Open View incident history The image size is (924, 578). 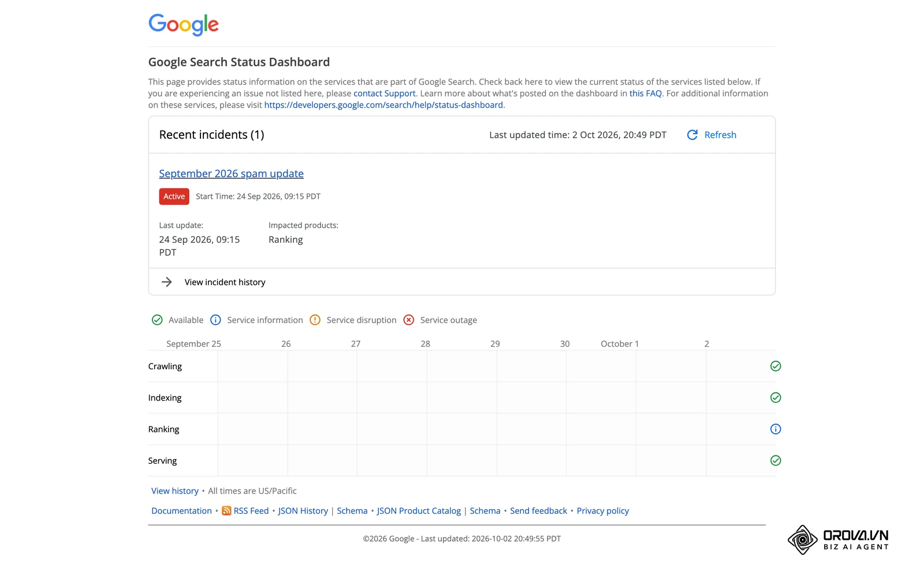click(x=225, y=282)
